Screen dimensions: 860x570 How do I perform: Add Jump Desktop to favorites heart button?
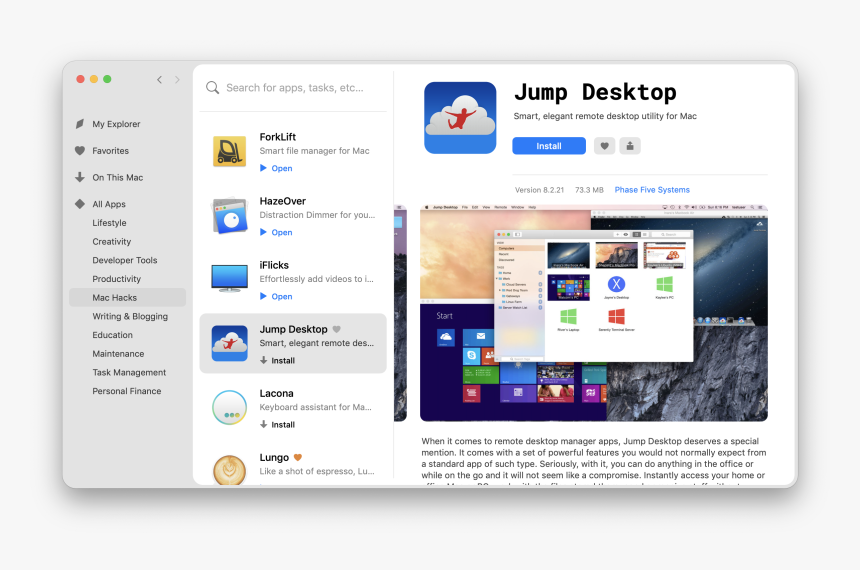coord(604,146)
